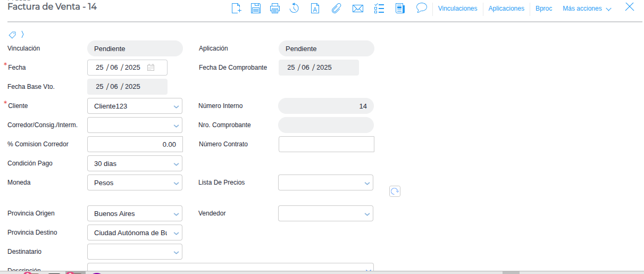Expand the arrow next to the tag icon
644x274 pixels.
click(x=22, y=35)
